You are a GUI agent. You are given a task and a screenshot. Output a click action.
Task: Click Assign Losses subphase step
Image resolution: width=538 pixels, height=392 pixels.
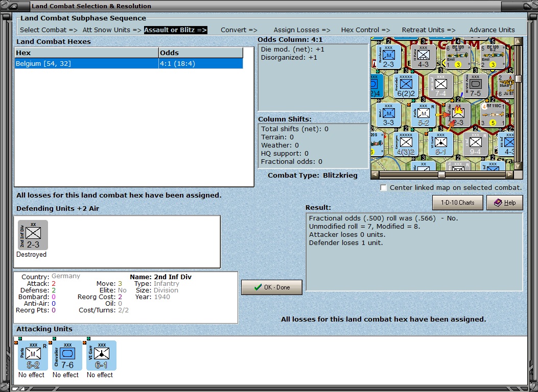click(302, 30)
